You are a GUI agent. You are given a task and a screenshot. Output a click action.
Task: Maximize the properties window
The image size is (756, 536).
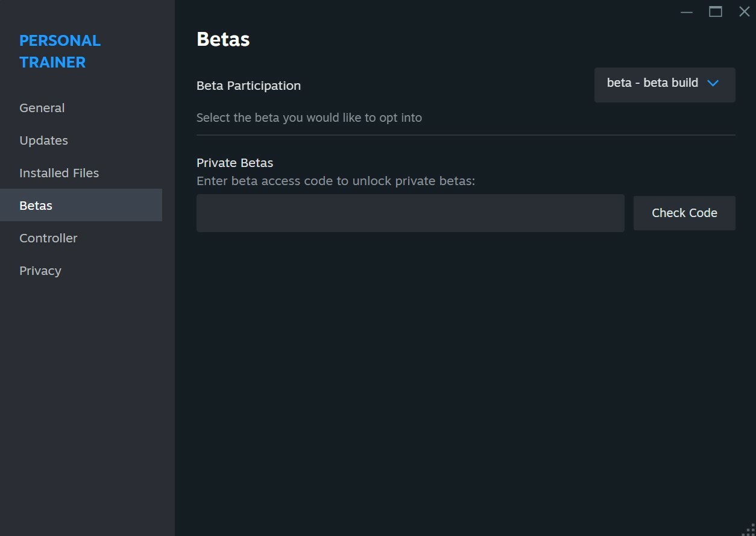(716, 11)
